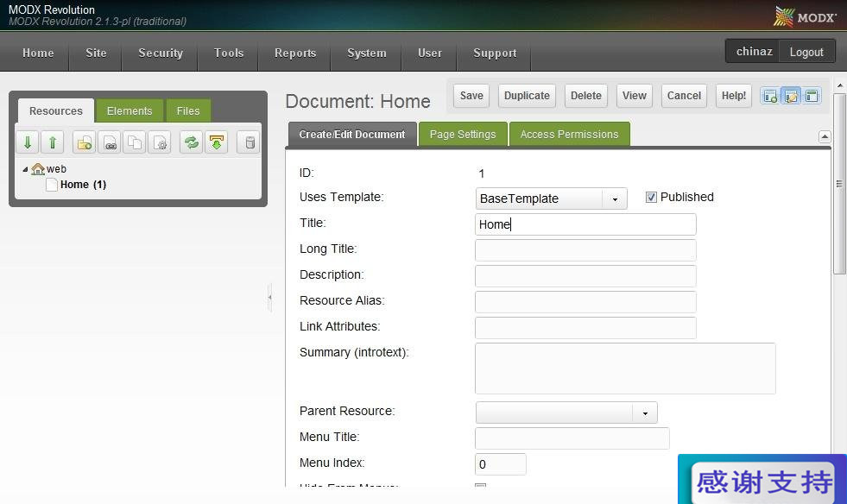Collapse the resource tree with the up arrow icon
The image size is (847, 504).
pos(53,142)
